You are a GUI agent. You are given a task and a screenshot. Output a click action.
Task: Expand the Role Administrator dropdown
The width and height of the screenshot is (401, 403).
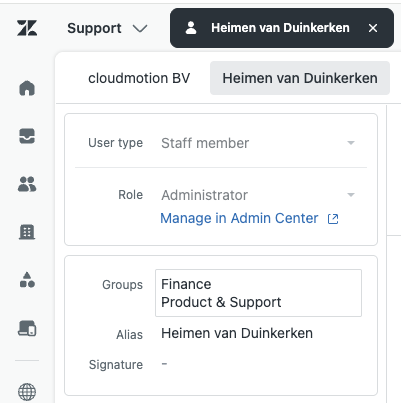point(351,195)
